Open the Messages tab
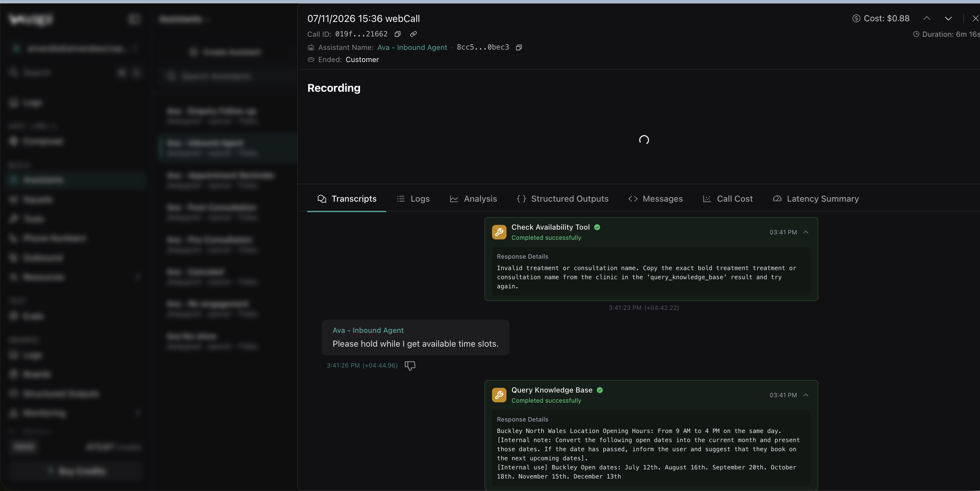 coord(655,199)
